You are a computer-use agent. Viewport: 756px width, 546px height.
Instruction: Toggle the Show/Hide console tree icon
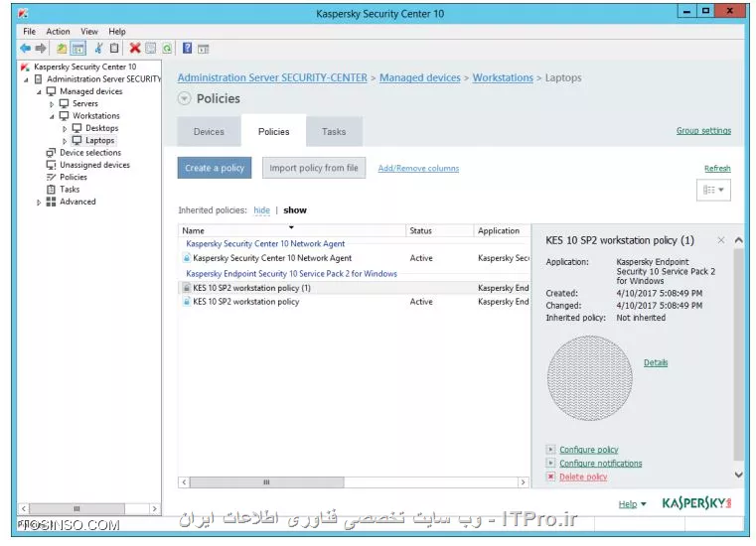[x=78, y=49]
